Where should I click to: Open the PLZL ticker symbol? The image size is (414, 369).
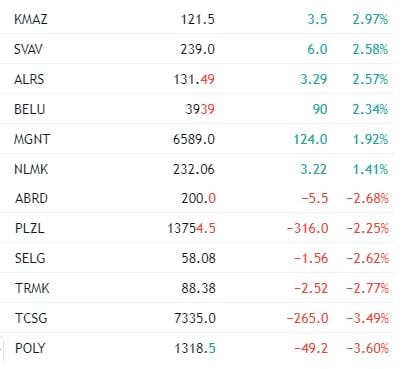(30, 228)
